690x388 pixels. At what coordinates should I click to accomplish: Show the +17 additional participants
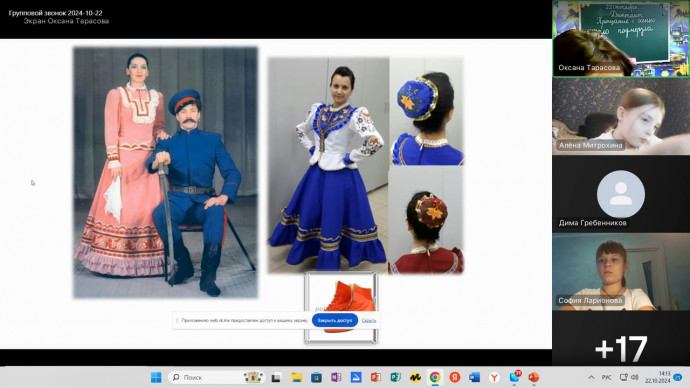(621, 349)
